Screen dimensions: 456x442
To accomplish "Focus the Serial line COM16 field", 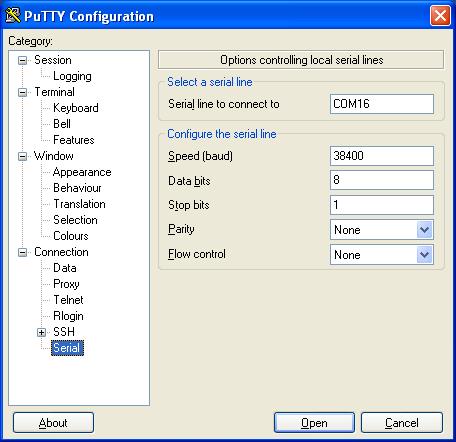I will click(x=382, y=104).
